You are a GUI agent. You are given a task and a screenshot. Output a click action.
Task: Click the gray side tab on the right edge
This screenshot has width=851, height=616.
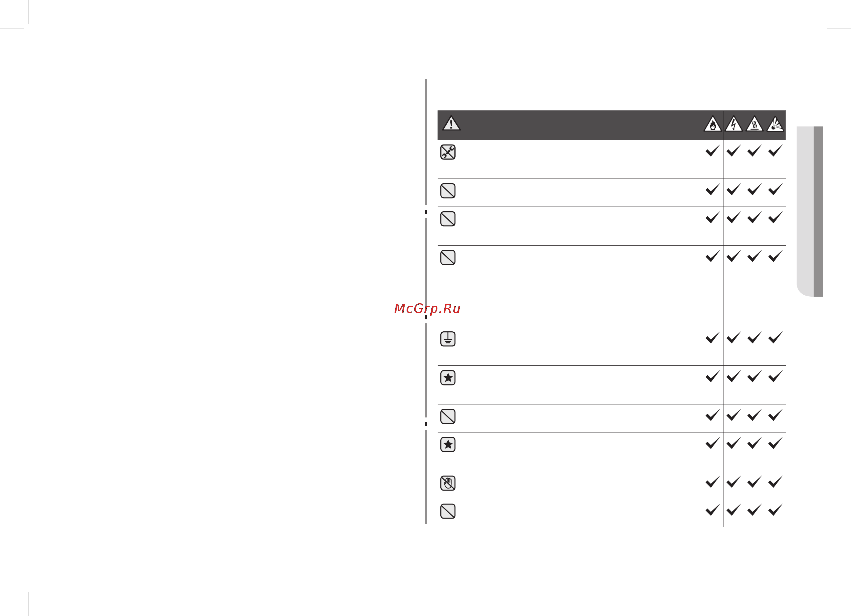pyautogui.click(x=810, y=212)
